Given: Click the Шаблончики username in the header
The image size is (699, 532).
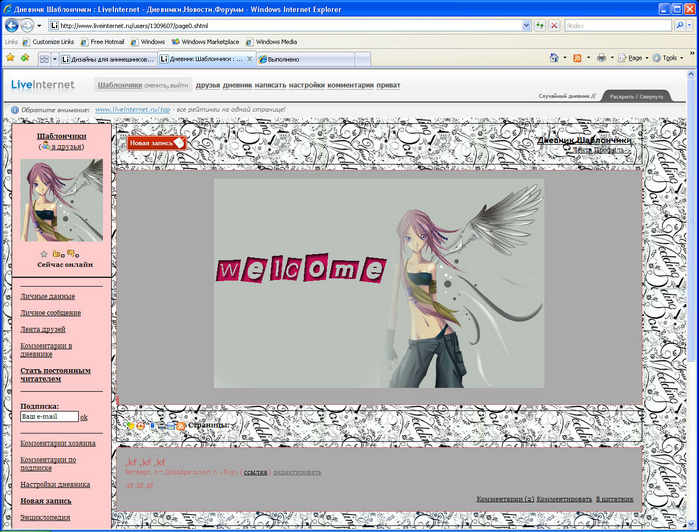Looking at the screenshot, I should point(119,85).
